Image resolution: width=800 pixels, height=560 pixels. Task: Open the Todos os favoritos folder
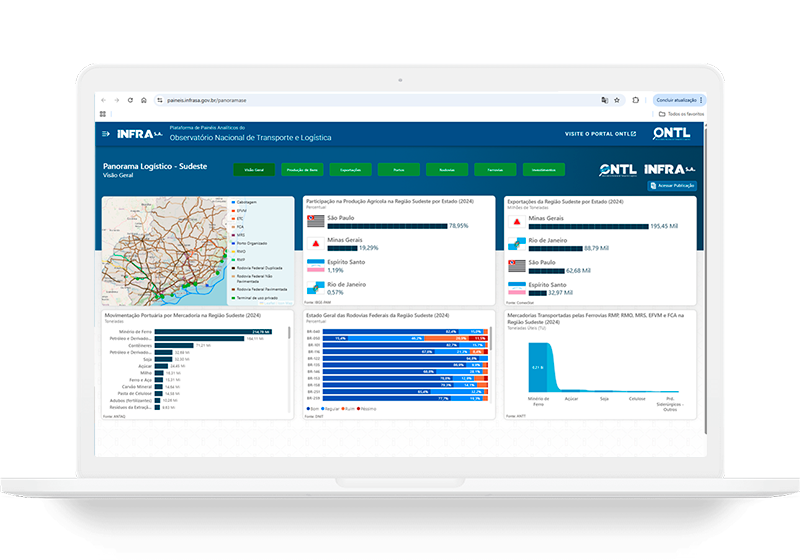(682, 114)
